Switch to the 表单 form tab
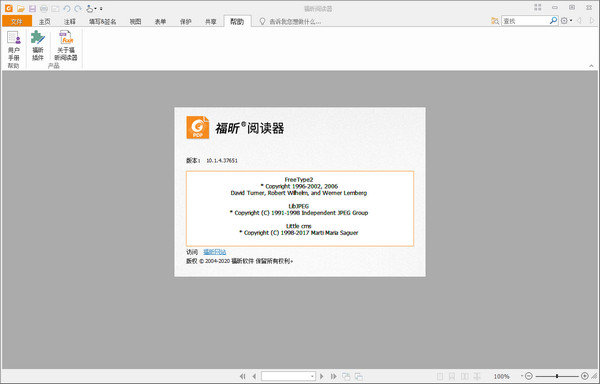Viewport: 600px width, 384px height. [x=160, y=22]
